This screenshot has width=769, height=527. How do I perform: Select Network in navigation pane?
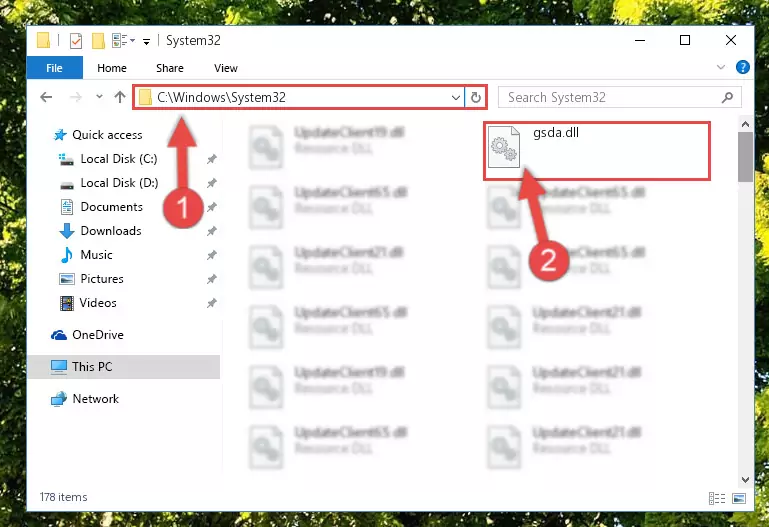(x=95, y=399)
